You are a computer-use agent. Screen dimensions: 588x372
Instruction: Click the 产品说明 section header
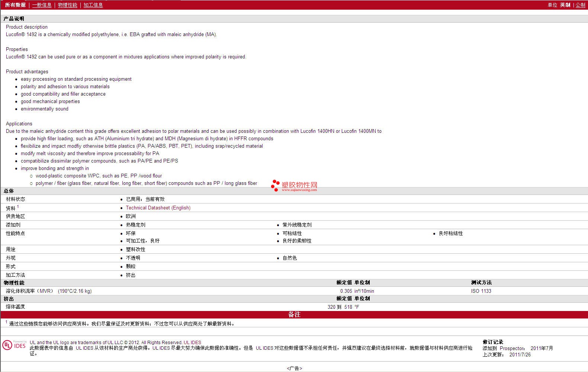click(x=14, y=19)
